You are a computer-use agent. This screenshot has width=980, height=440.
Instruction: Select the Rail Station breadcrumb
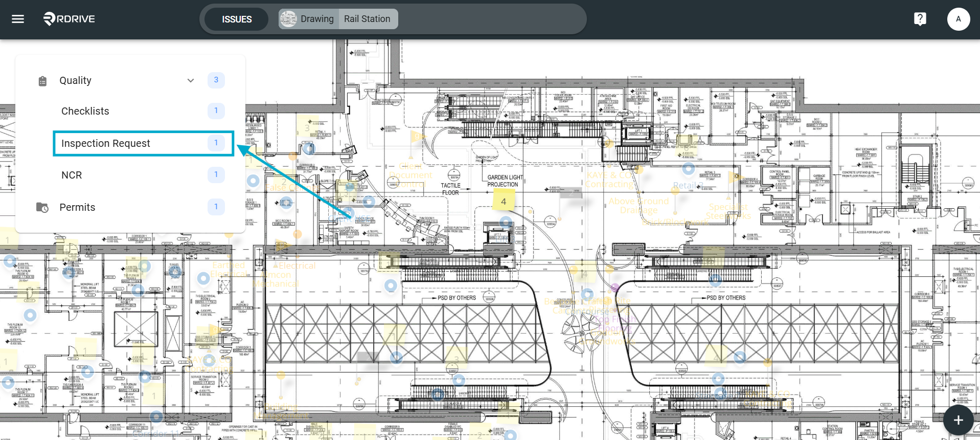pyautogui.click(x=367, y=19)
